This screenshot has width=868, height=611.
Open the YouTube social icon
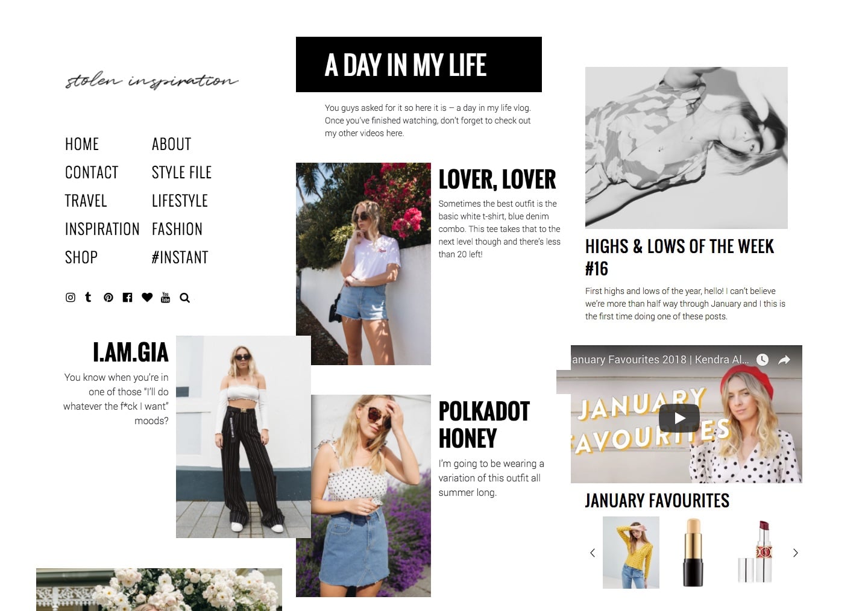(166, 297)
